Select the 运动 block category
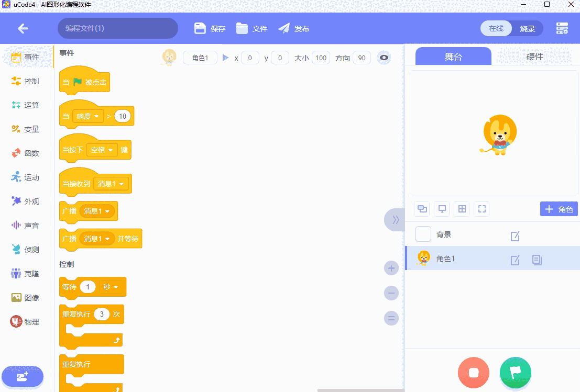Viewport: 580px width, 392px height. click(x=26, y=177)
